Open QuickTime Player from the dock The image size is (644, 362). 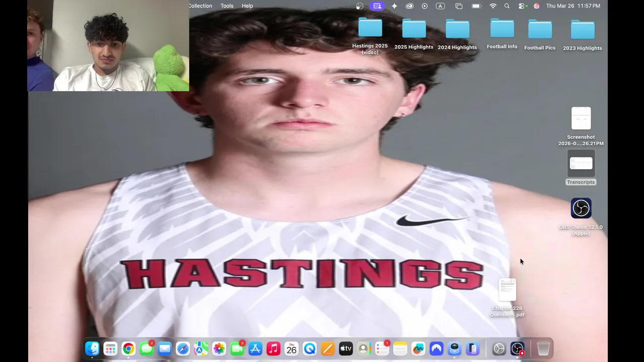click(x=309, y=348)
